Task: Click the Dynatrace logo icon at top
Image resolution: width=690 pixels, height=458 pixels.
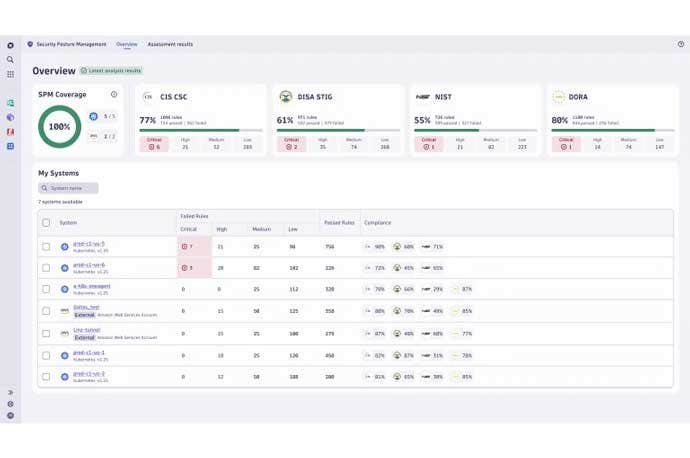Action: (10, 45)
